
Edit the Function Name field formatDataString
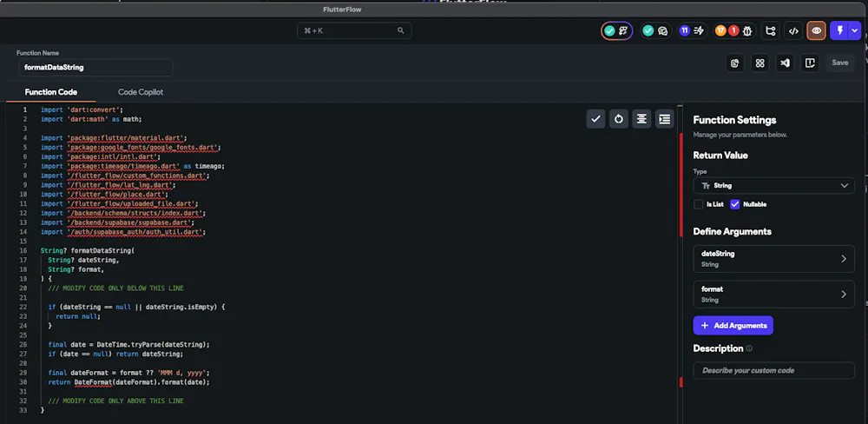[x=95, y=68]
